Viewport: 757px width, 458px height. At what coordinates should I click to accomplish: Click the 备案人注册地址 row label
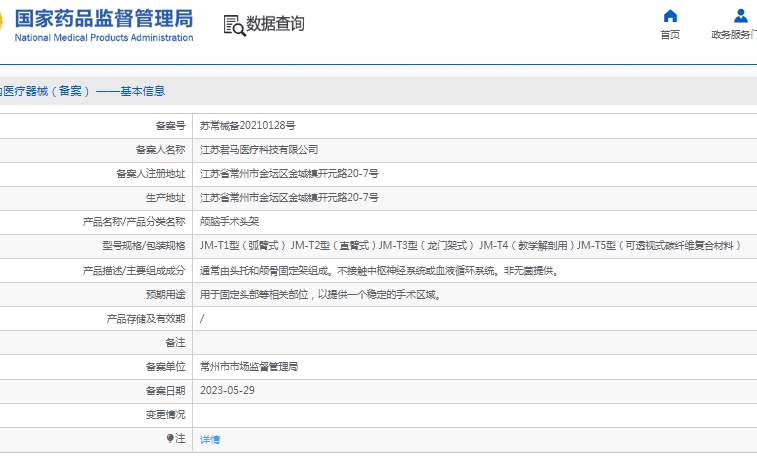pos(151,173)
